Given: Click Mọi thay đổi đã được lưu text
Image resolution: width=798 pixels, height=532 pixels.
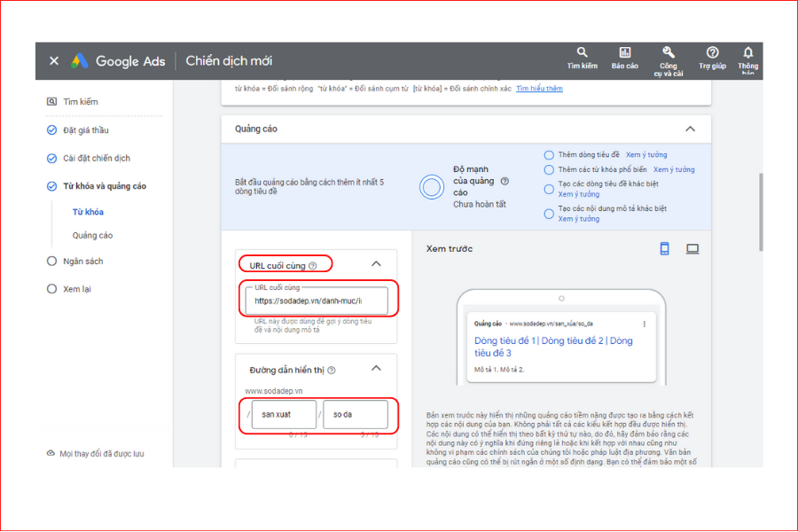Looking at the screenshot, I should [102, 454].
